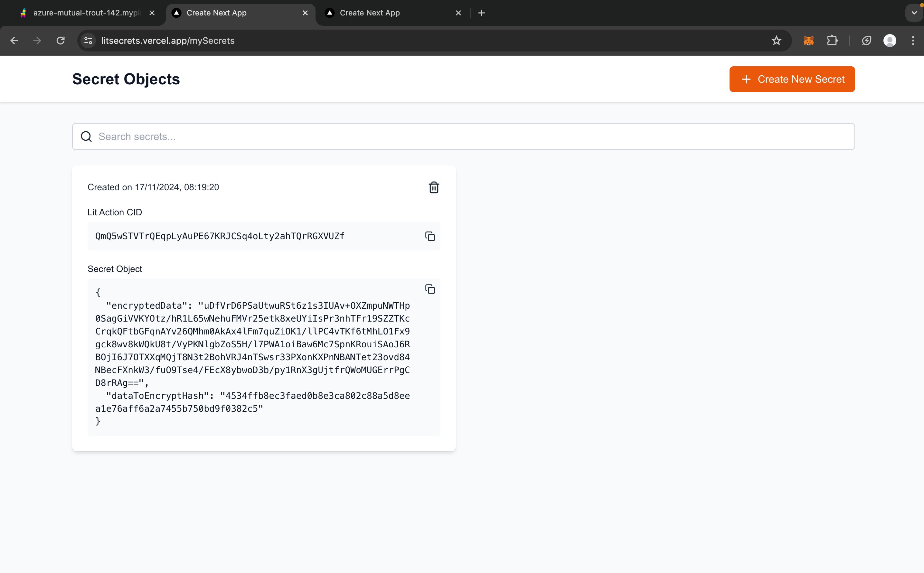Click the performance leaf icon in toolbar
The width and height of the screenshot is (924, 573).
866,41
